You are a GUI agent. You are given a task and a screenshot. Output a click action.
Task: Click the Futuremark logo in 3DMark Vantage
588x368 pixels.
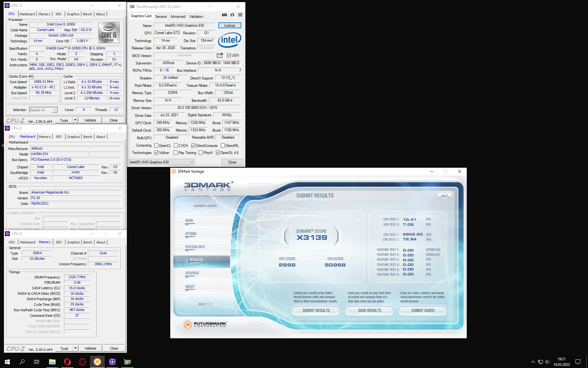pyautogui.click(x=205, y=324)
